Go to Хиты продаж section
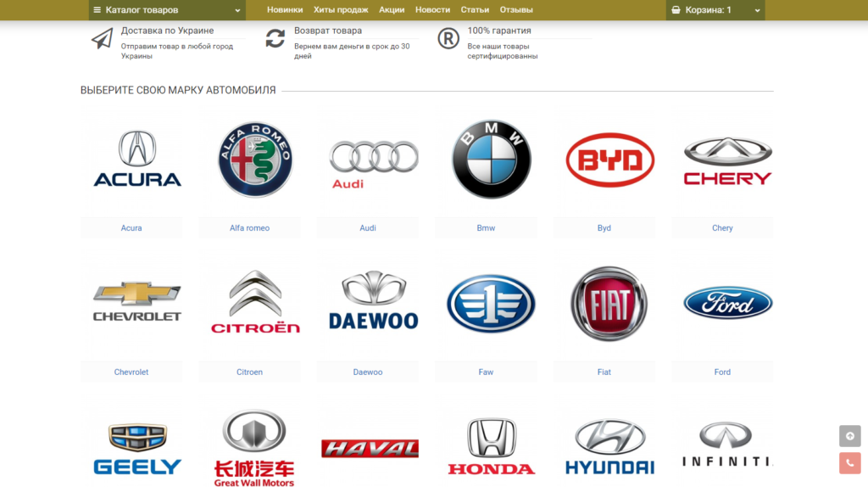Viewport: 868px width, 487px height. (341, 10)
